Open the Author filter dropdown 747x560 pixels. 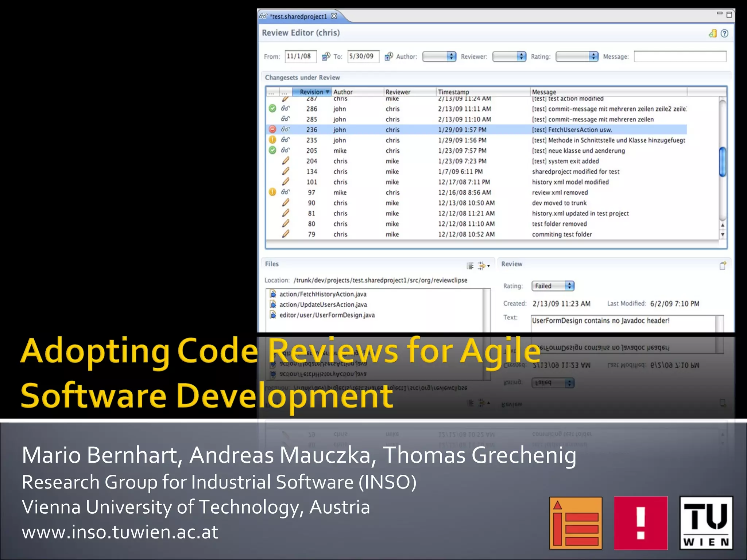click(x=439, y=57)
